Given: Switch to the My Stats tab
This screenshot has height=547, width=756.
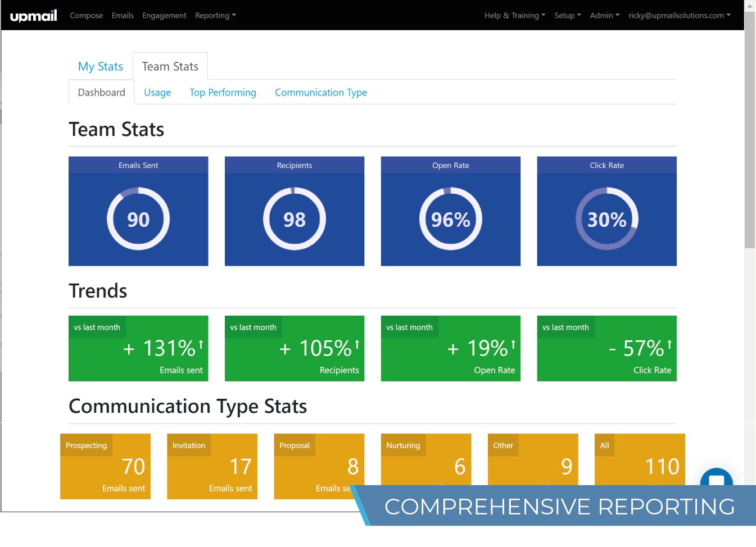Looking at the screenshot, I should tap(101, 66).
